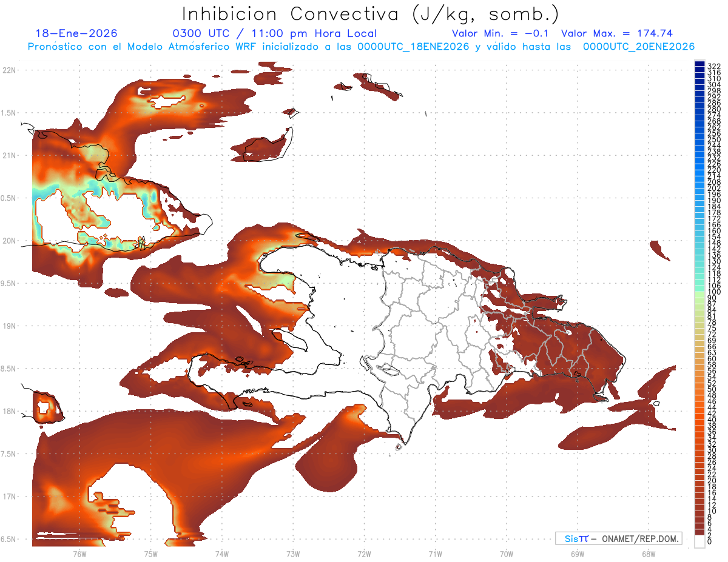Click the "20N" latitude label

(10, 241)
